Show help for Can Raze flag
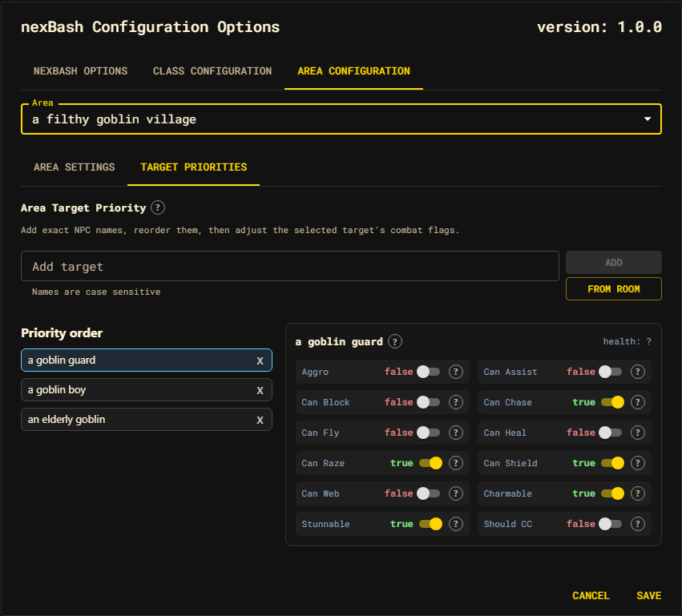This screenshot has width=682, height=616. click(456, 463)
